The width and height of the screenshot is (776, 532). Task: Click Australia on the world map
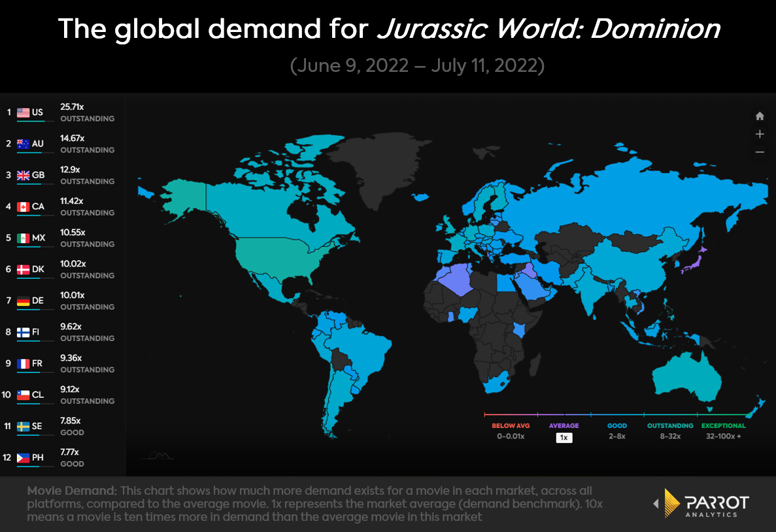[x=688, y=377]
